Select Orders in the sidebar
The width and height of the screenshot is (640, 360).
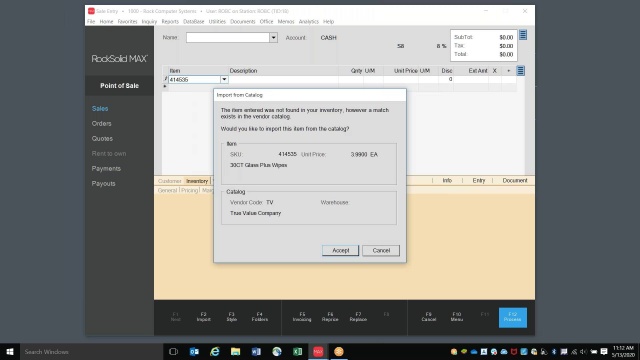tap(102, 123)
